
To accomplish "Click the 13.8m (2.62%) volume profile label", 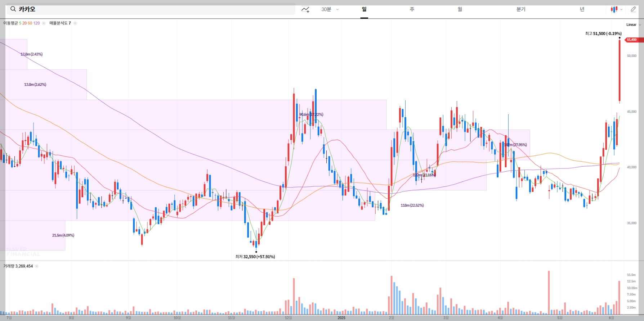I will 35,85.
